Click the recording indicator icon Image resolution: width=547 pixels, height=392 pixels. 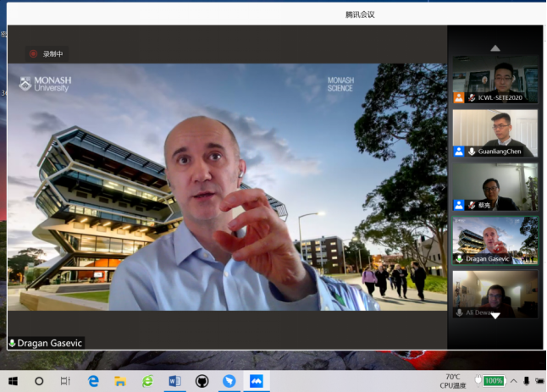pyautogui.click(x=34, y=54)
